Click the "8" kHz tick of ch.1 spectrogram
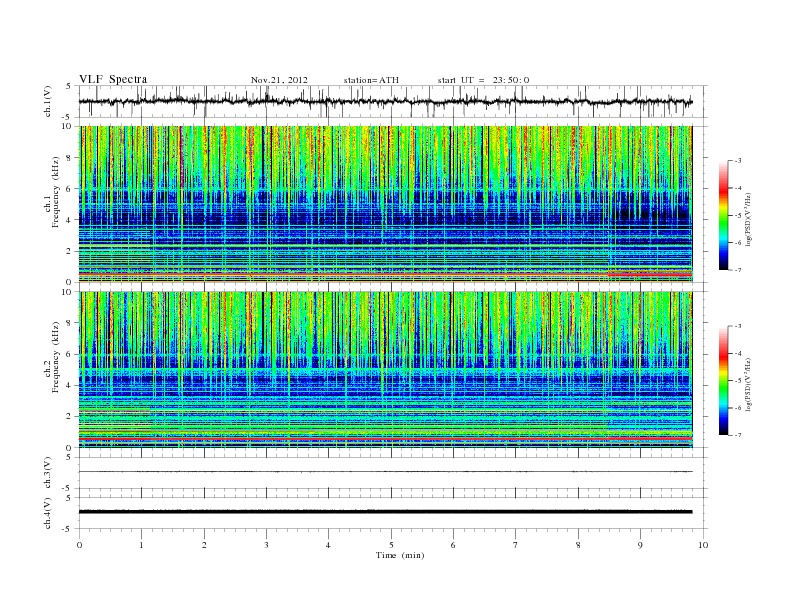792x612 pixels. (x=69, y=158)
